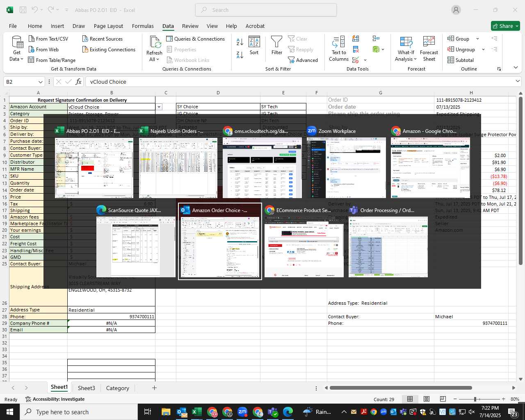
Task: Click the Windows taskbar search field
Action: 79,412
